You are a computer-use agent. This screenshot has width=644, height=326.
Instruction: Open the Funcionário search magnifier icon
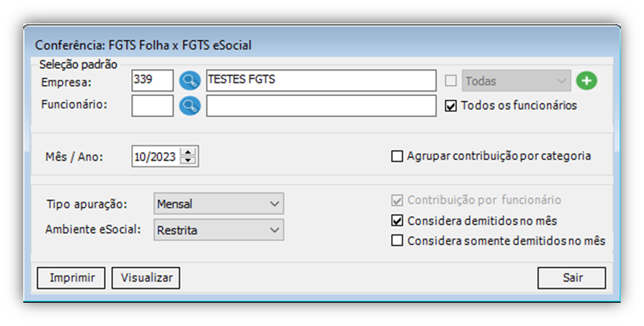pyautogui.click(x=190, y=106)
